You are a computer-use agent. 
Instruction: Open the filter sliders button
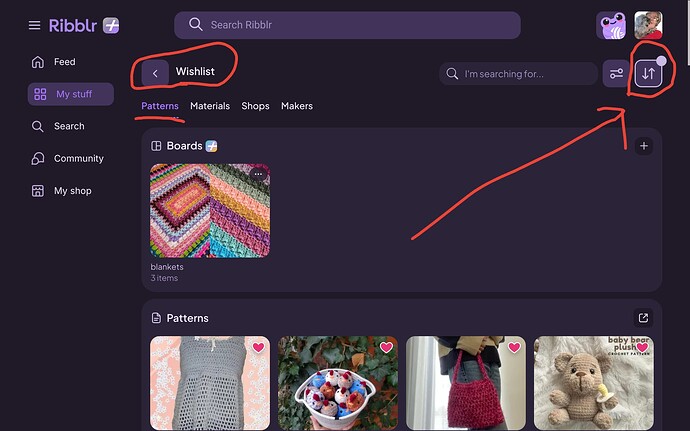pyautogui.click(x=616, y=73)
